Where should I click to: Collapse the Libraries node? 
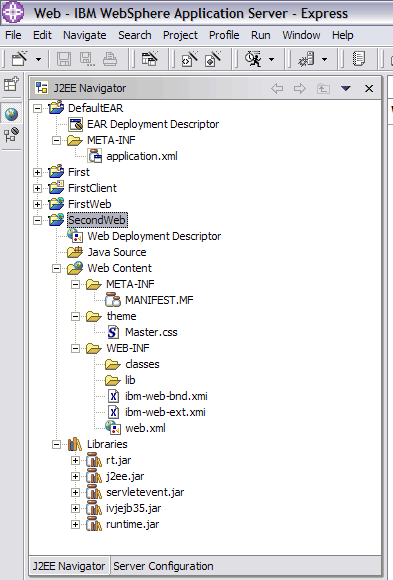click(56, 444)
